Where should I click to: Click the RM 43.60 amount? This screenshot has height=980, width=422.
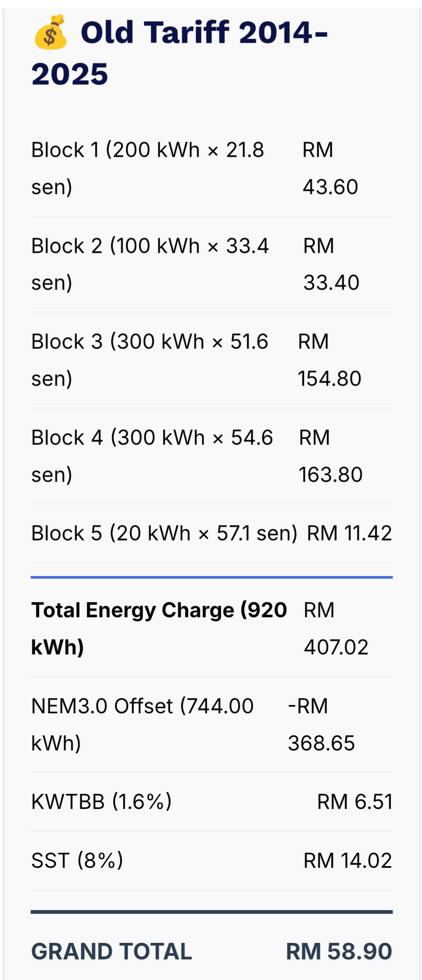[330, 168]
